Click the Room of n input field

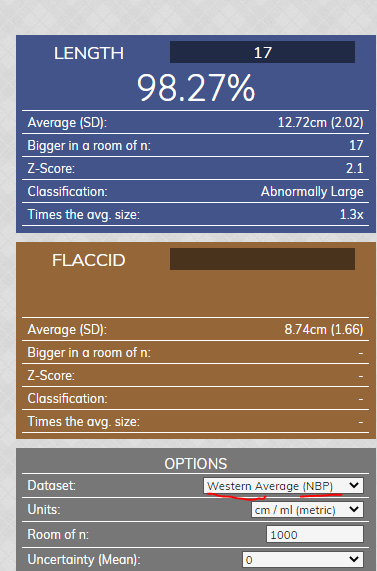pos(315,535)
